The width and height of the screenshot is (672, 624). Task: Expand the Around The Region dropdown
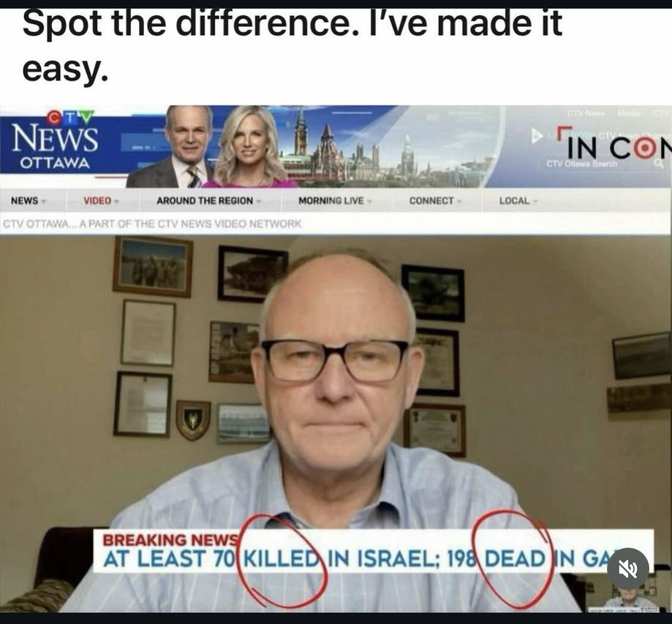tap(208, 200)
